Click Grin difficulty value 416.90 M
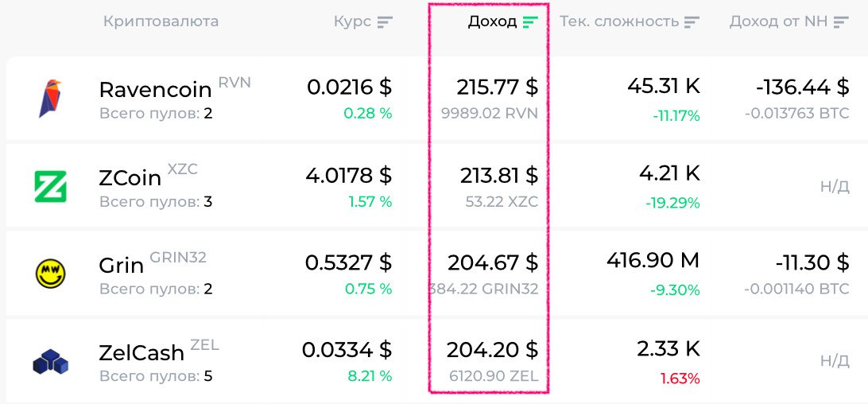This screenshot has width=868, height=404. (x=653, y=260)
